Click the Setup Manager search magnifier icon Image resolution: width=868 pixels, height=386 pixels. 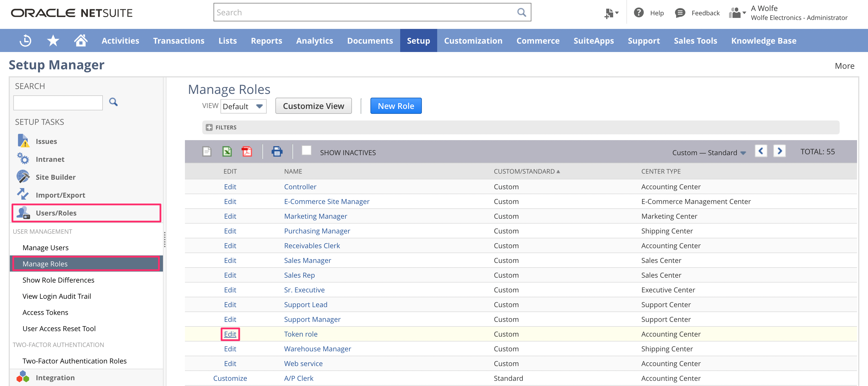114,102
